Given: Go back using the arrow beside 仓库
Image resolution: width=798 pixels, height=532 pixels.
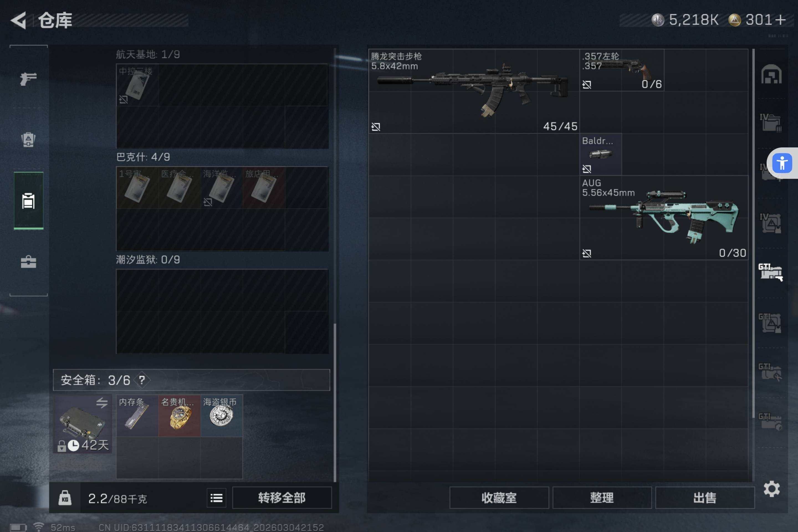Looking at the screenshot, I should coord(19,20).
